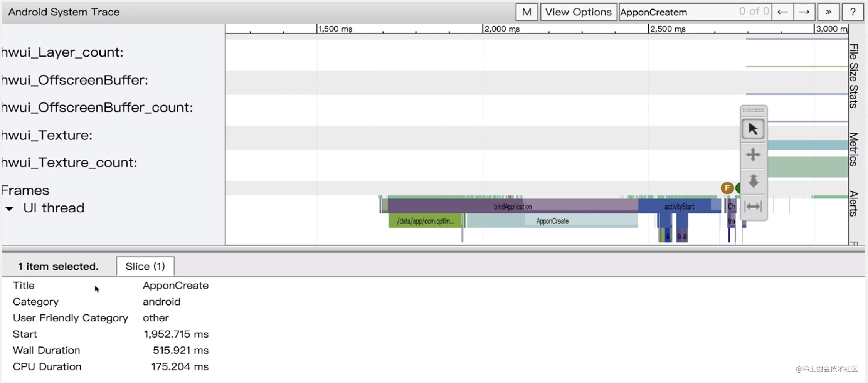Open the File Size Stats side tab
This screenshot has height=383, width=868.
(x=854, y=76)
